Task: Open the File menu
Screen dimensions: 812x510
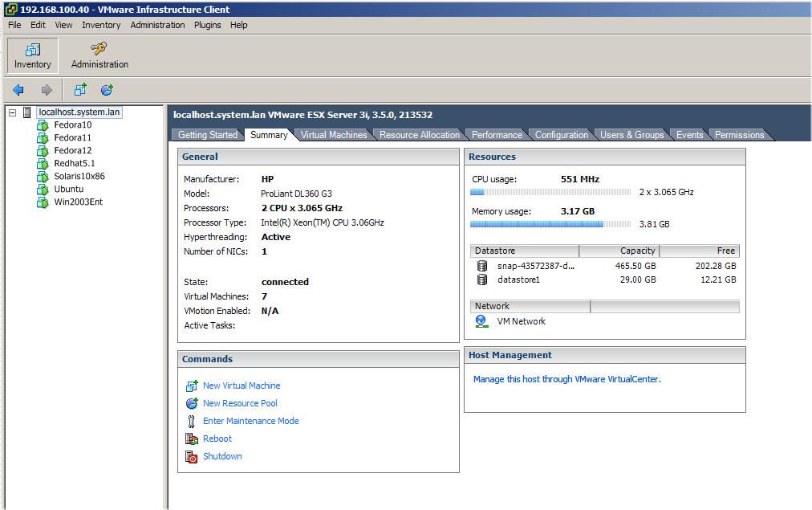Action: coord(14,25)
